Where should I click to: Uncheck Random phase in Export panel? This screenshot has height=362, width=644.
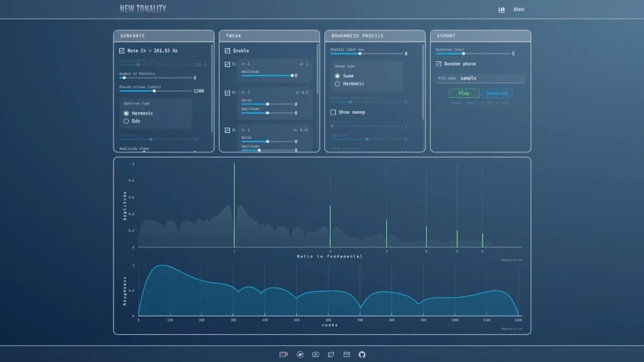(439, 64)
